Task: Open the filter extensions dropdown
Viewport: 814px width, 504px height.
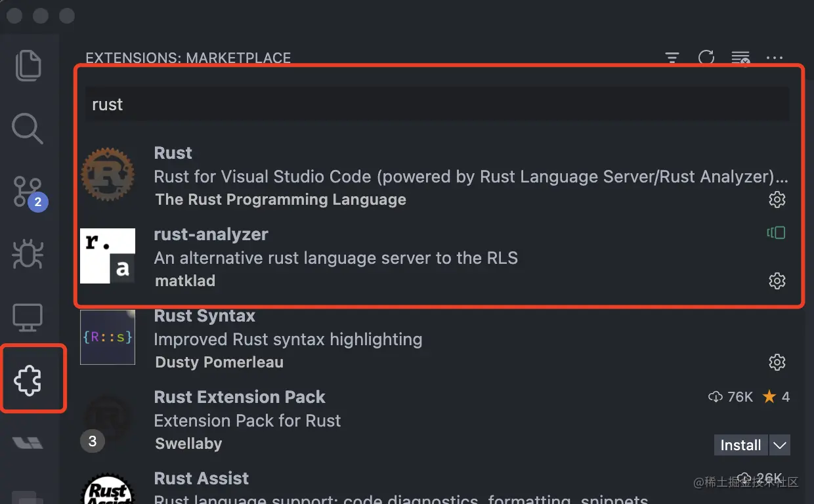Action: click(672, 58)
